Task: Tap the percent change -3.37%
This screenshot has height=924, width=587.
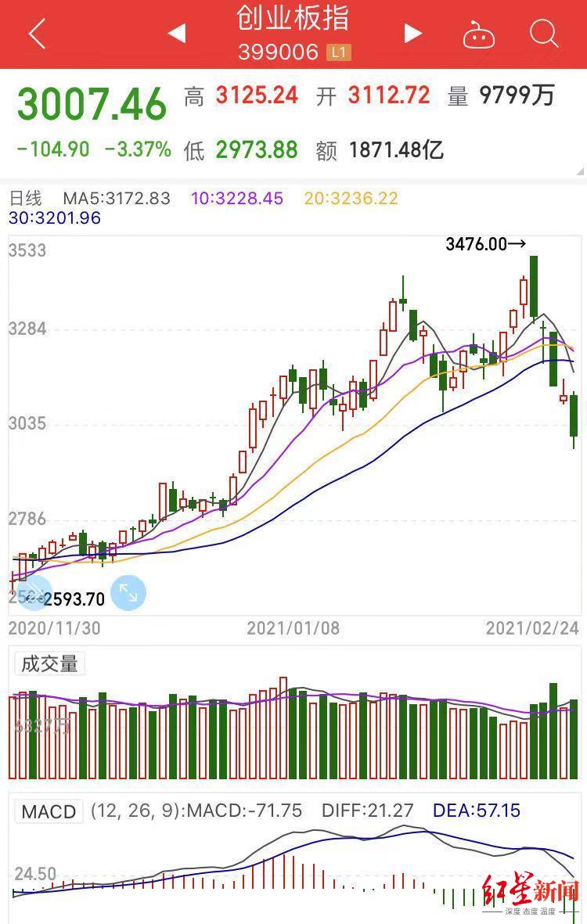Action: click(138, 149)
